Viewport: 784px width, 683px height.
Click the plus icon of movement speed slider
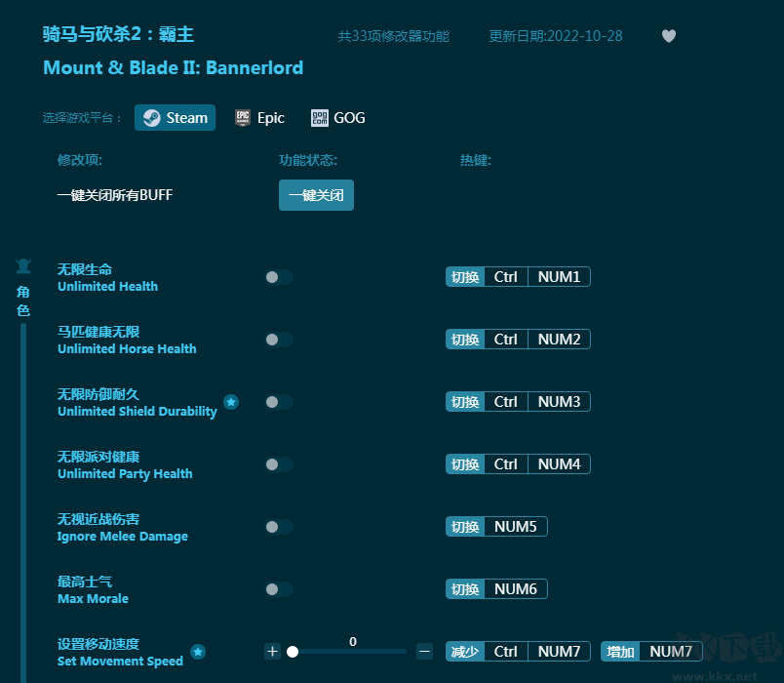pos(272,652)
